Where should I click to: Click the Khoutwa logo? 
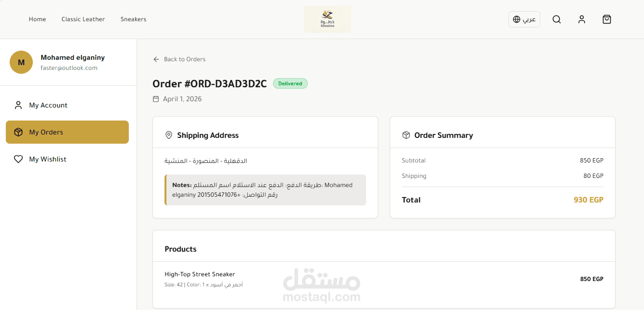click(x=327, y=19)
